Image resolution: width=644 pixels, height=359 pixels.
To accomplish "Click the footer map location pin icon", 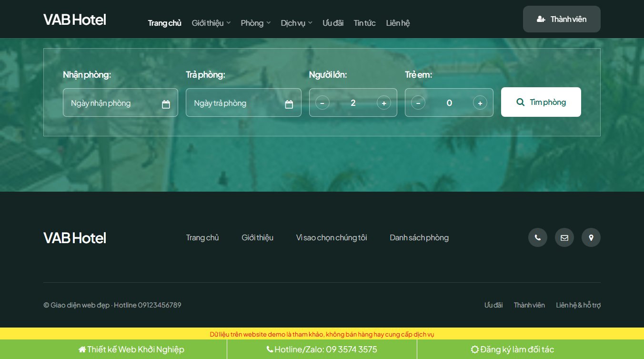I will pyautogui.click(x=591, y=237).
